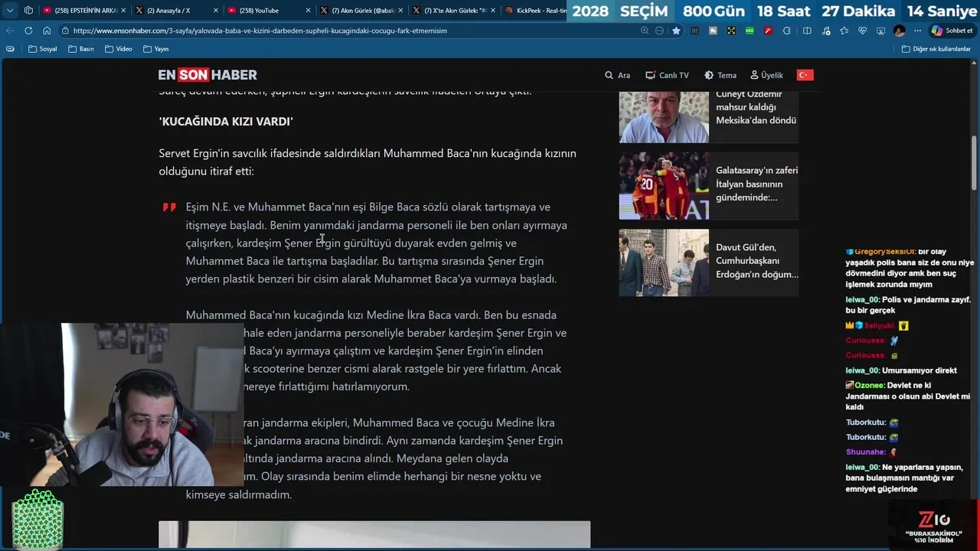980x551 pixels.
Task: View site info lock icon in address bar
Action: [67, 31]
